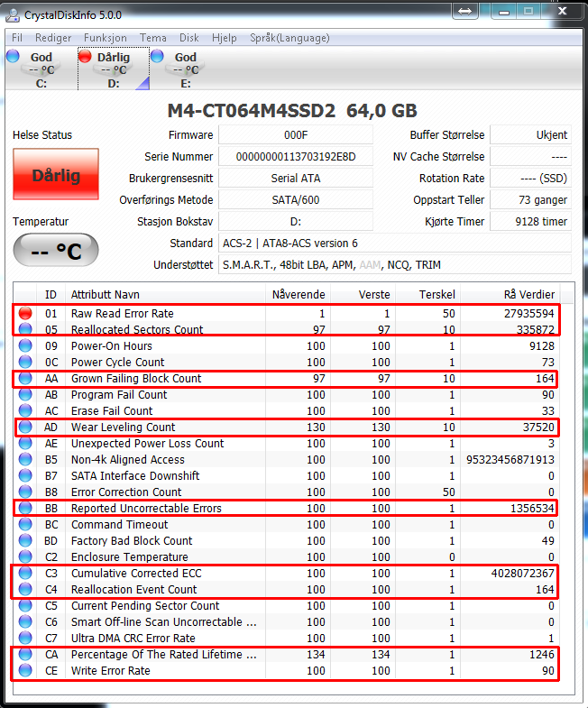Click the Firmware value field 000F
The image size is (588, 708).
coord(296,135)
